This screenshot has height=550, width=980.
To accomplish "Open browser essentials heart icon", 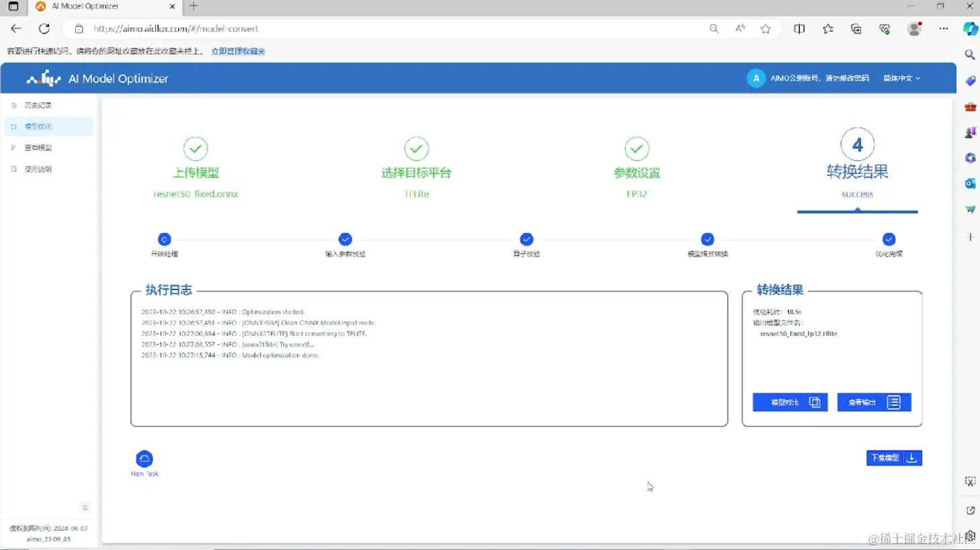I will (x=885, y=29).
